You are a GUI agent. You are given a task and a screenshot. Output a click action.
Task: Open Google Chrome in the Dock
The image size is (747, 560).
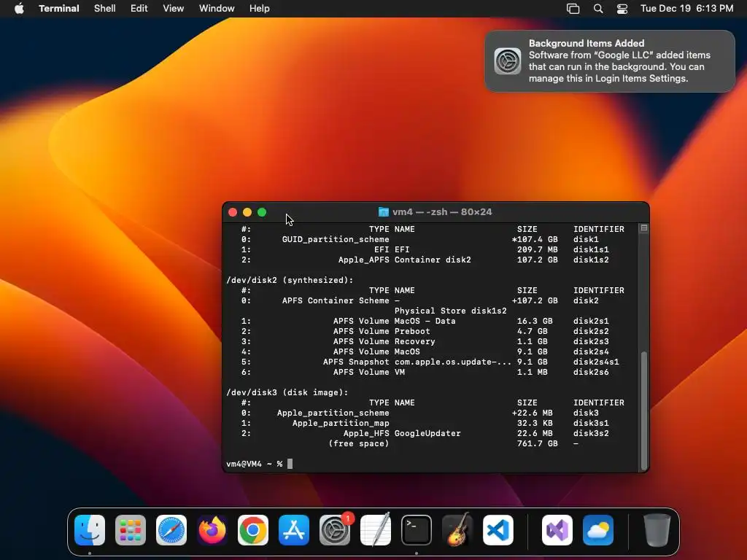[x=253, y=530]
